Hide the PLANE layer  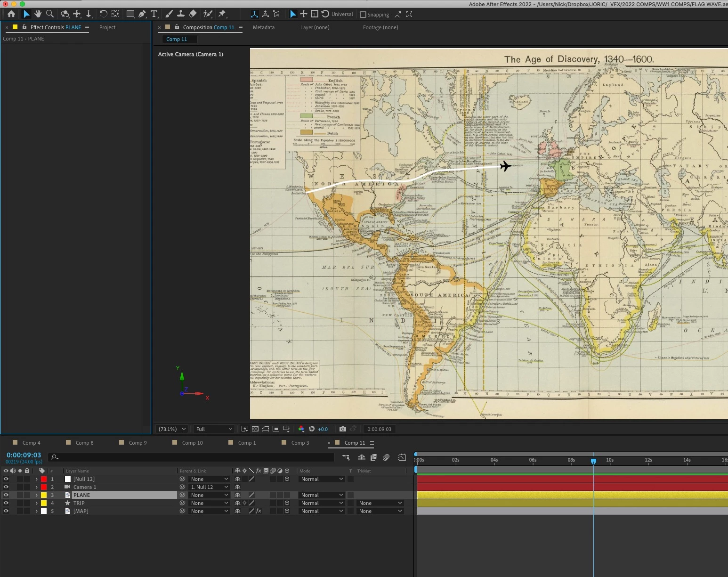[6, 495]
